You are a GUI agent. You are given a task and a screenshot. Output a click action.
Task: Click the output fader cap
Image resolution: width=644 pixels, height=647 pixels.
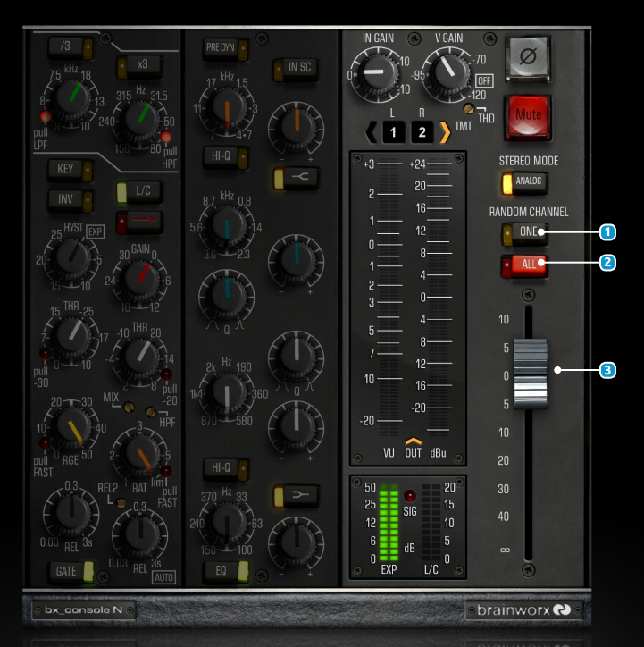(x=531, y=374)
